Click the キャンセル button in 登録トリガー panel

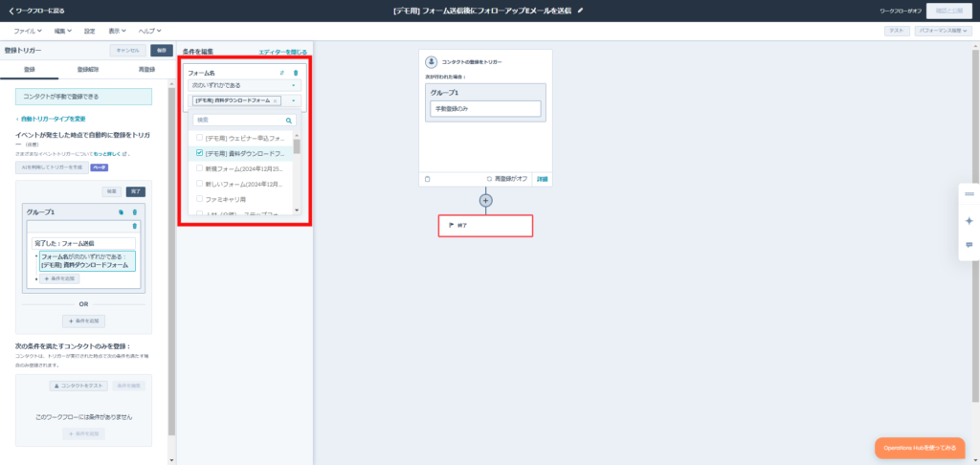pyautogui.click(x=128, y=51)
